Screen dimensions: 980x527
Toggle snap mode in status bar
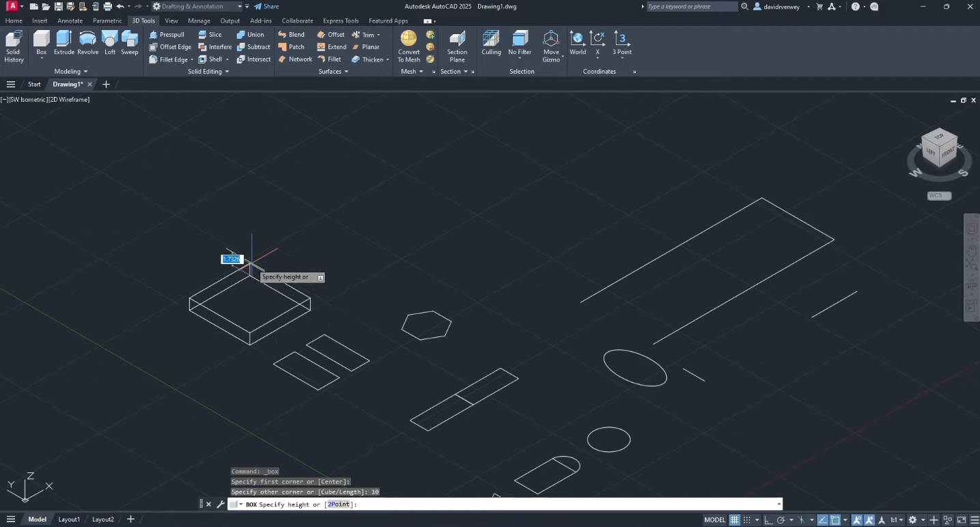click(746, 519)
